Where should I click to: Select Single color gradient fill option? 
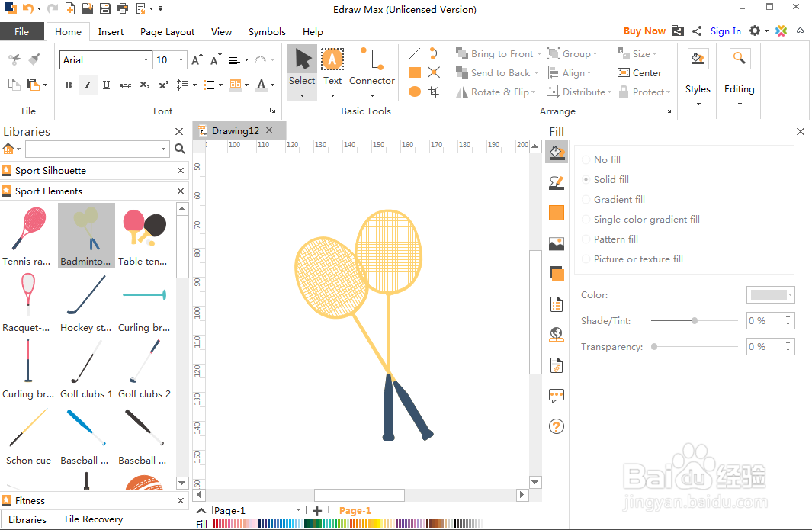click(x=586, y=219)
